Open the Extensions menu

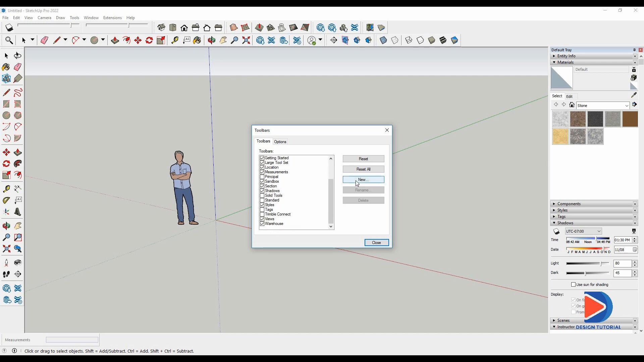tap(112, 18)
